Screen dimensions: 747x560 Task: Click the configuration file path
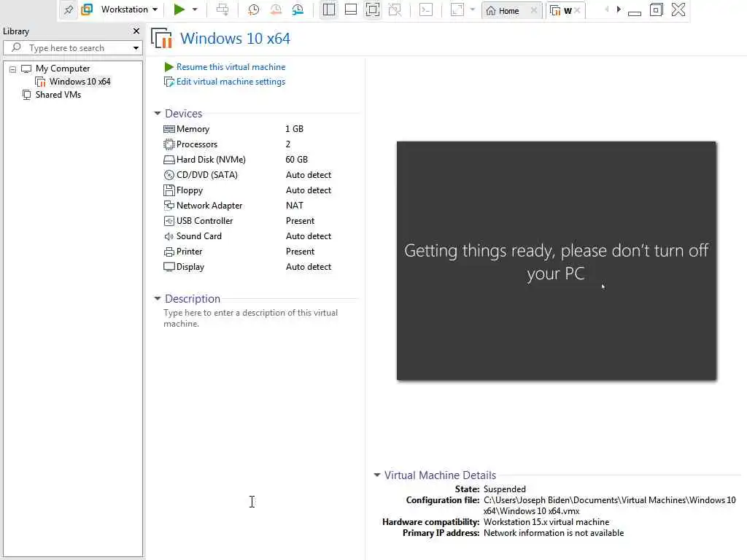click(610, 505)
